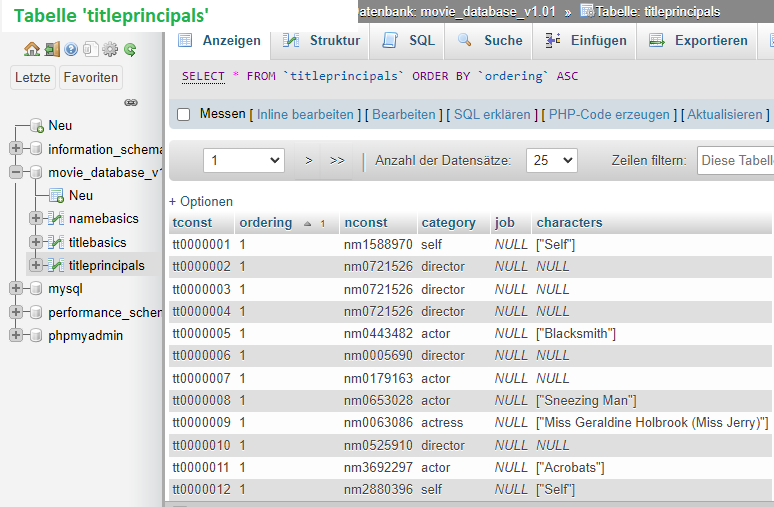Sort by the category column header
774x507 pixels.
[x=448, y=223]
